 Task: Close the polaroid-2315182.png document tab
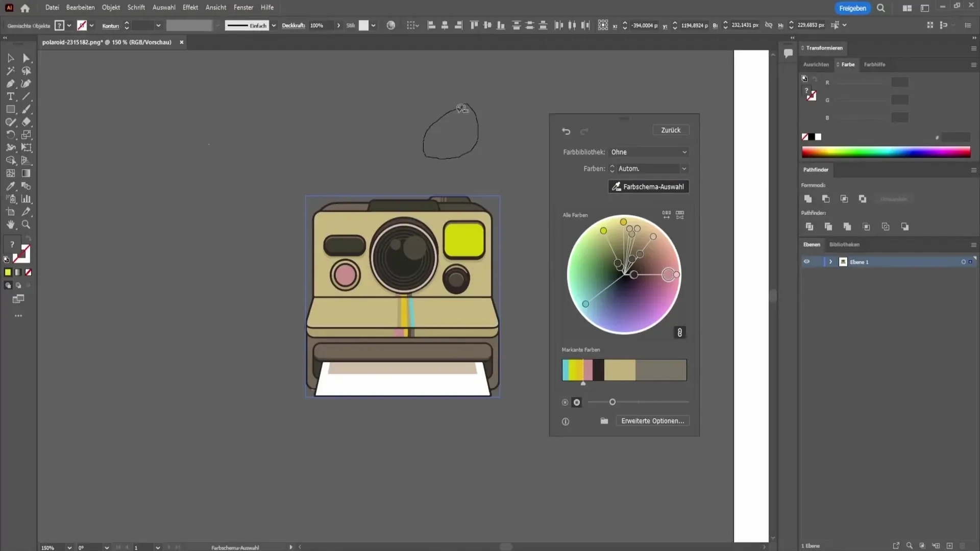coord(182,42)
